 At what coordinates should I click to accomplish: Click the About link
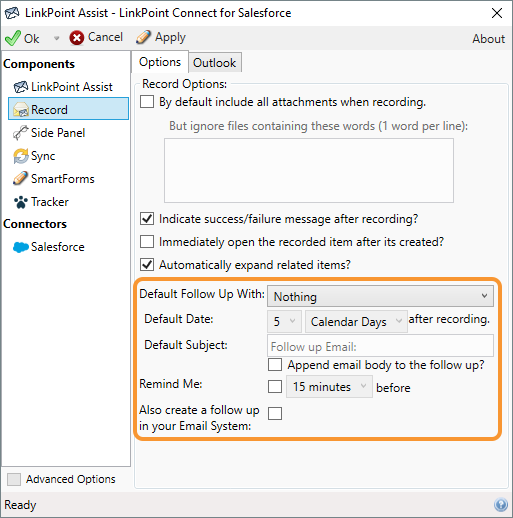tap(488, 39)
